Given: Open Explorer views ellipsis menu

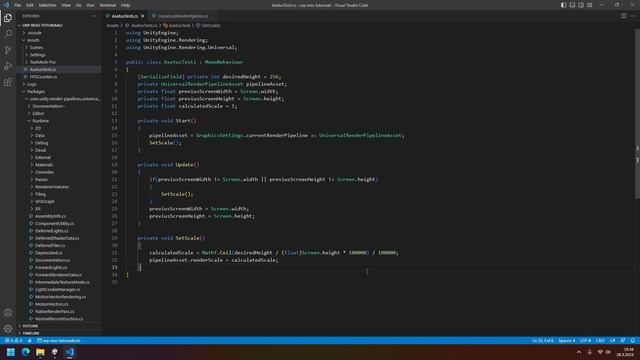Looking at the screenshot, I should point(93,16).
